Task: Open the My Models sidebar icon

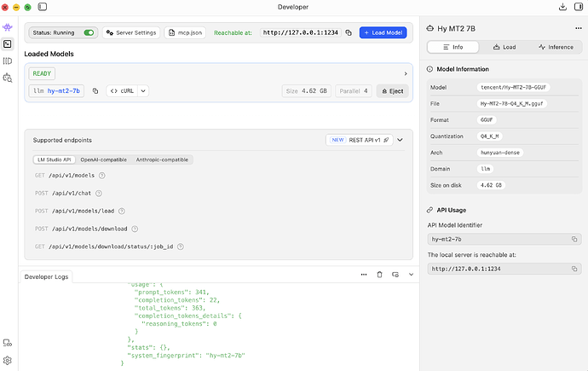Action: (7, 61)
